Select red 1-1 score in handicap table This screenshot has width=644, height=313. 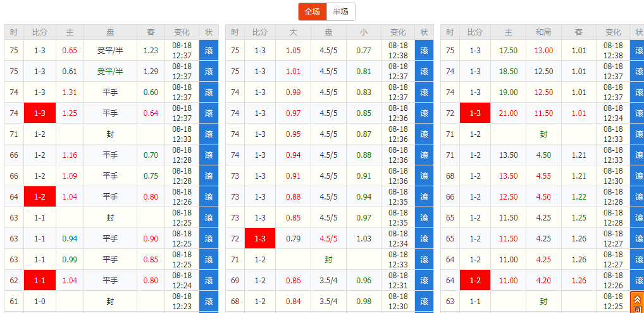(x=40, y=281)
